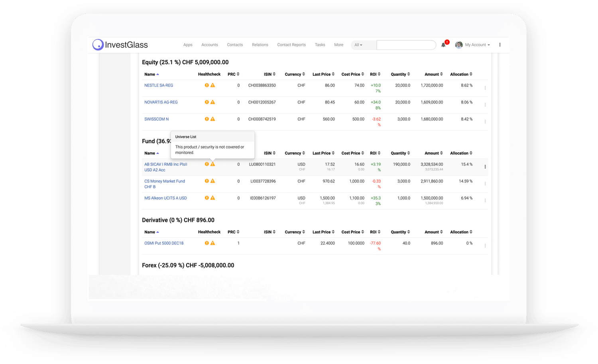Sort Equity table by ROI

(x=375, y=75)
